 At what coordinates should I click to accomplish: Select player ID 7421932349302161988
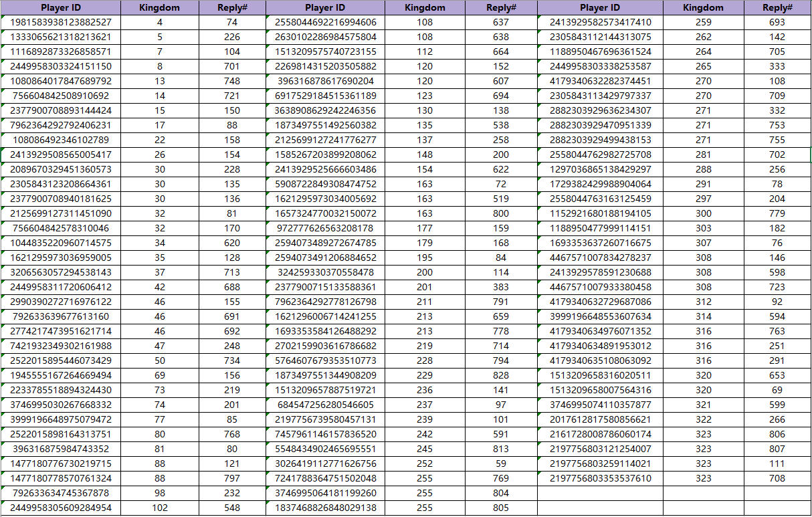pos(61,346)
